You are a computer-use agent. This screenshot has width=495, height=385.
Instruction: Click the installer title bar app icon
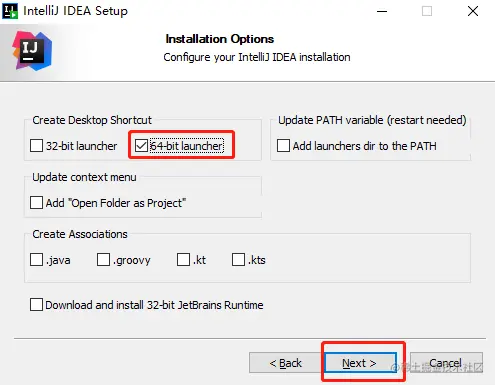(x=10, y=11)
